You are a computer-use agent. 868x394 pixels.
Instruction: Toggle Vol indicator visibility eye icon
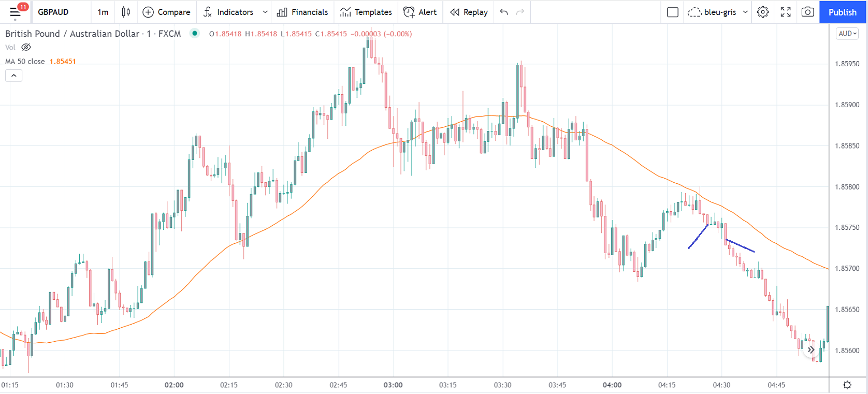[x=26, y=47]
